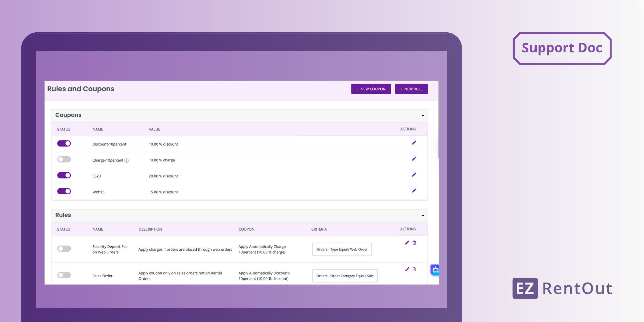Click the Rules table CRITERIA column header
The width and height of the screenshot is (644, 322).
pyautogui.click(x=319, y=229)
